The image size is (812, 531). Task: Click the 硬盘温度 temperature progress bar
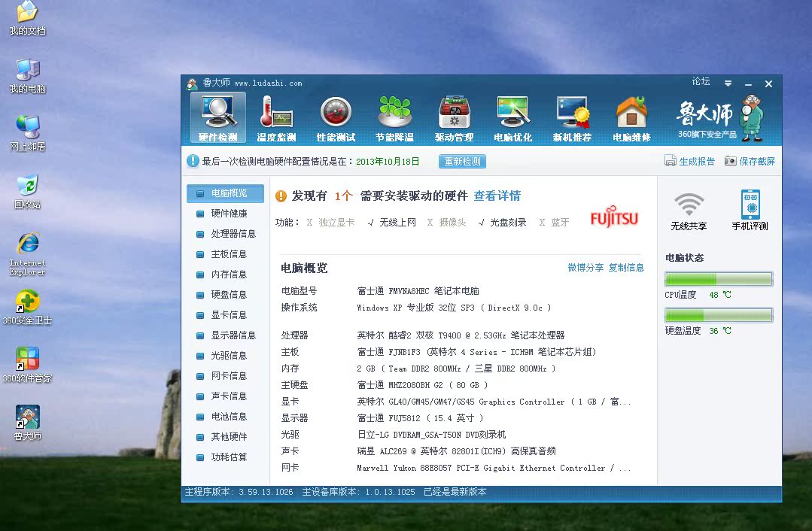(x=719, y=315)
